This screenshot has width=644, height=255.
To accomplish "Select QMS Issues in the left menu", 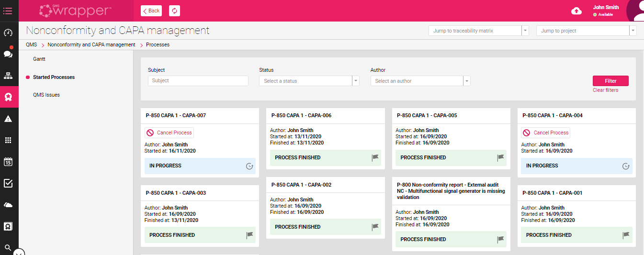I will tap(46, 95).
